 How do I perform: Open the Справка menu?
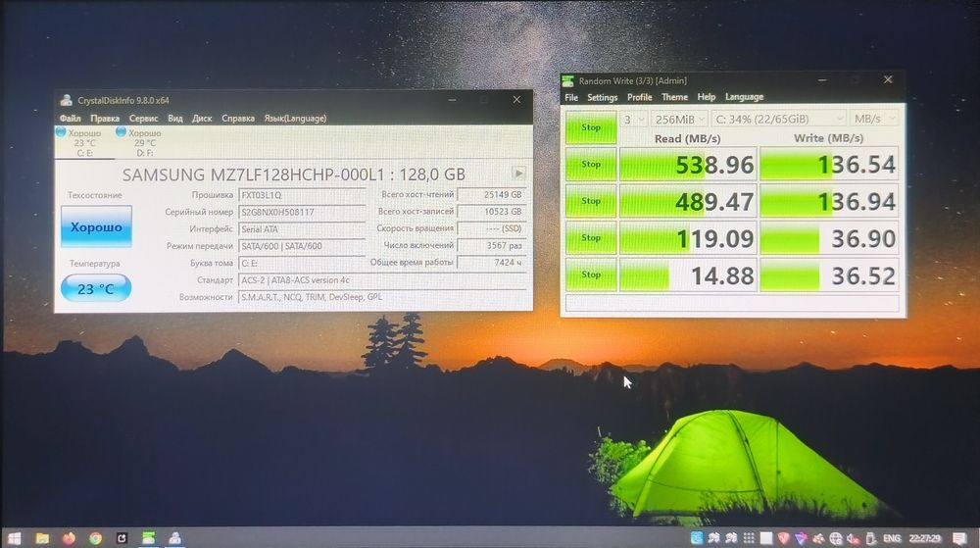tap(237, 118)
